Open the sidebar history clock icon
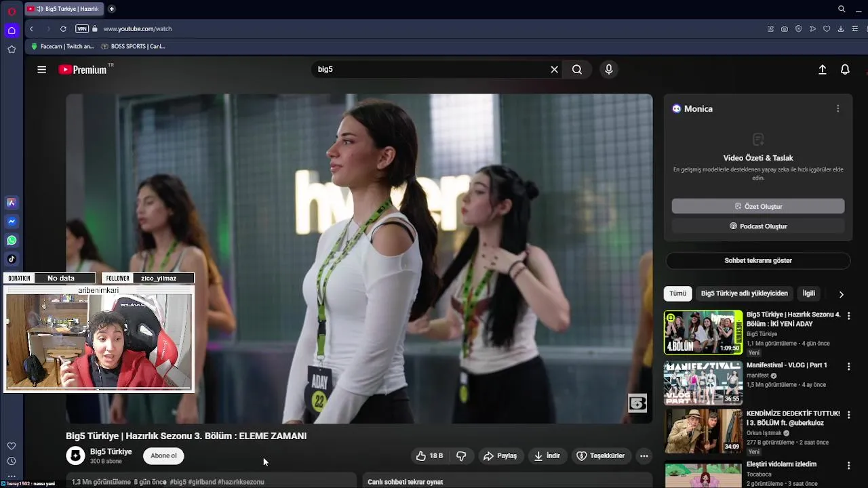Viewport: 868px width, 488px height. 12,461
